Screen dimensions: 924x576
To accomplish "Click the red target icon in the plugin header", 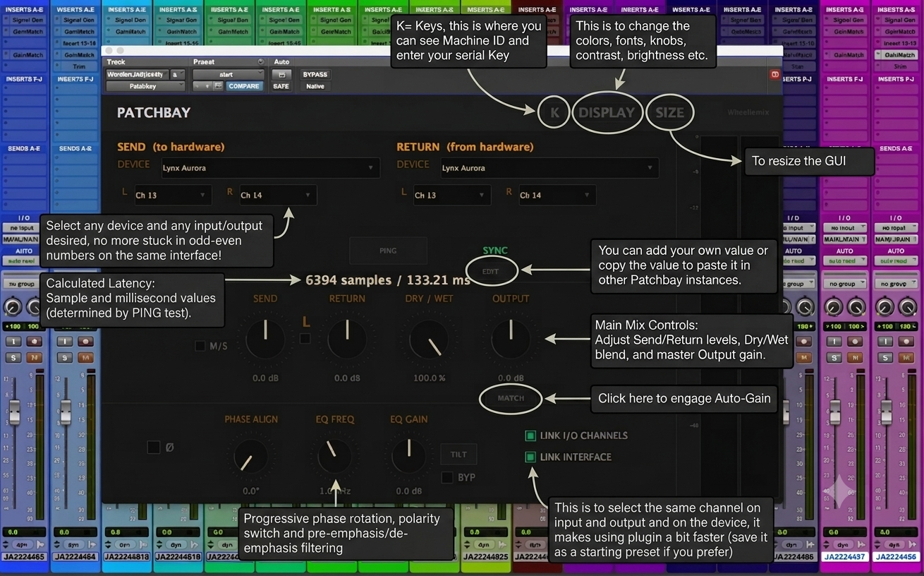I will (x=774, y=74).
